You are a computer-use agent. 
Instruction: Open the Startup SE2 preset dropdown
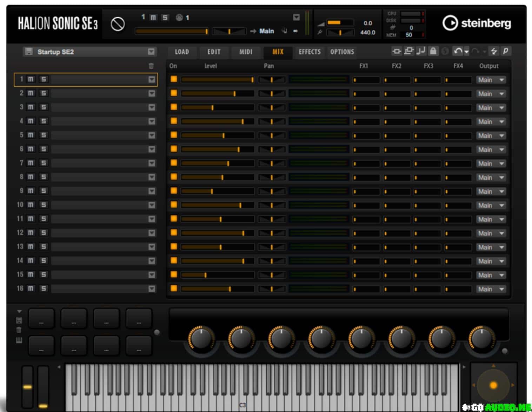(151, 52)
